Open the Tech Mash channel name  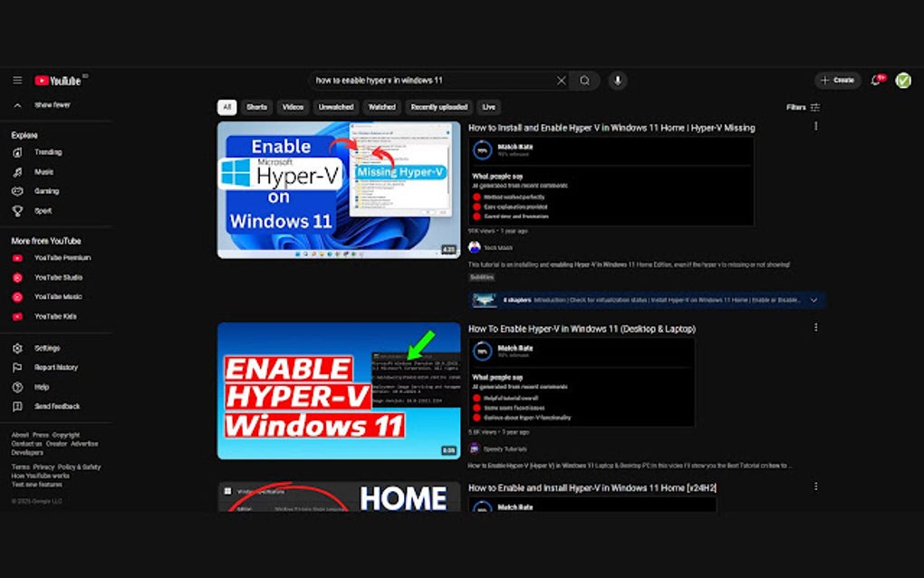498,248
